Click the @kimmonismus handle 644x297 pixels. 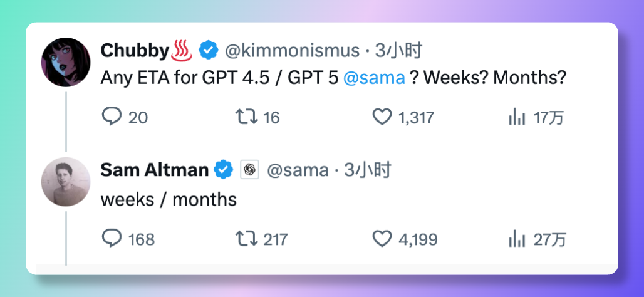[292, 49]
